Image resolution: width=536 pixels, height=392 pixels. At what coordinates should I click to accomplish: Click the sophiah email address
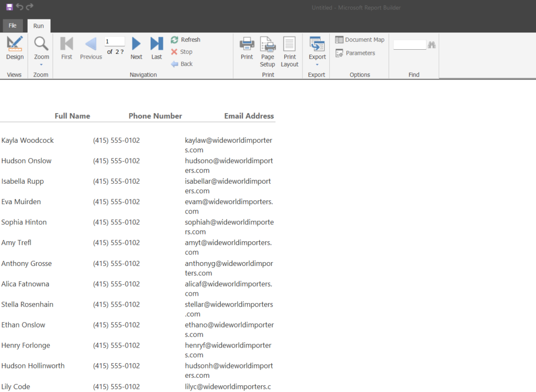[229, 227]
